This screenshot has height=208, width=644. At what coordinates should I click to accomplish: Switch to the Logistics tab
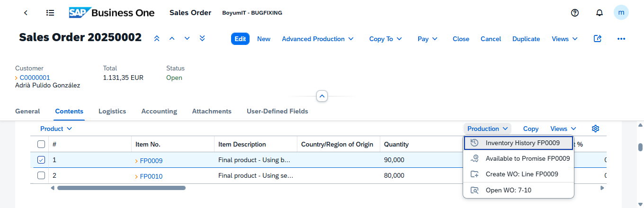pos(112,111)
